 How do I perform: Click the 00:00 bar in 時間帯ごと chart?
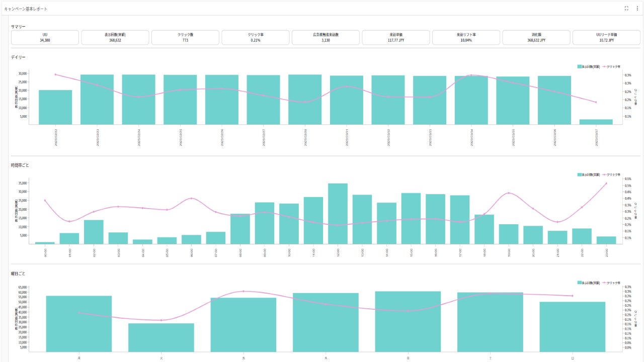click(x=45, y=243)
